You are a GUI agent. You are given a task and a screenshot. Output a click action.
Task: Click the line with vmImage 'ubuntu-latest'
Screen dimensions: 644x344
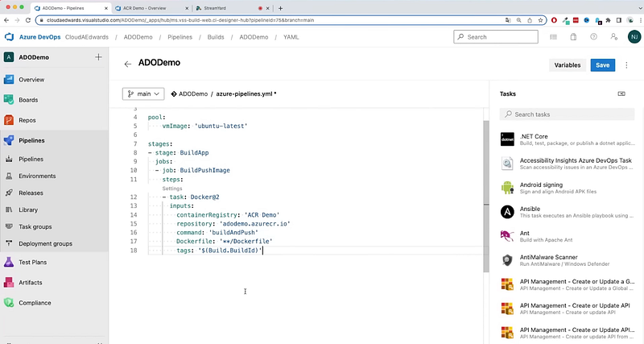tap(204, 126)
